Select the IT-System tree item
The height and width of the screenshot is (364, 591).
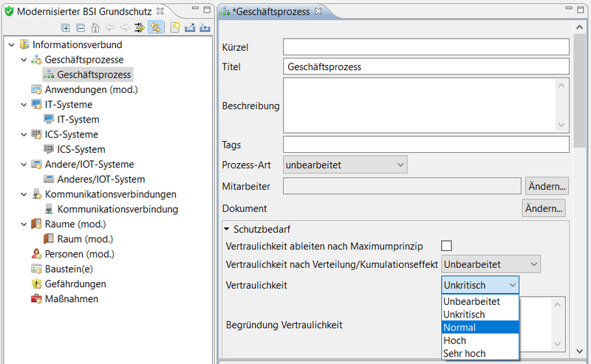[78, 120]
